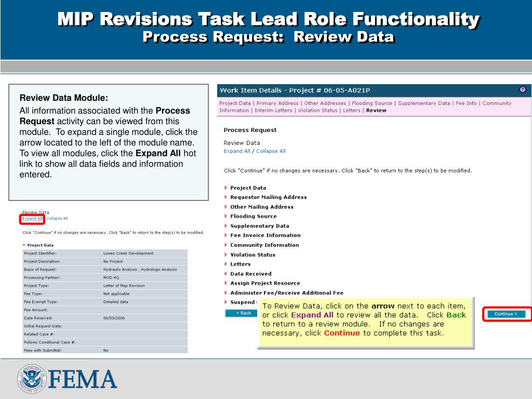Screen dimensions: 532x399
Task: Click the Continue button
Action: [506, 314]
